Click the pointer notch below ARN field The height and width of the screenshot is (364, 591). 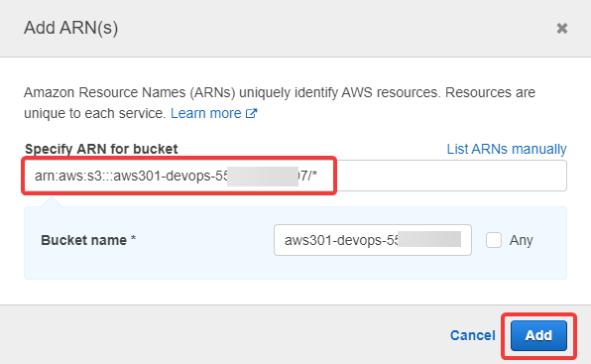tap(52, 201)
